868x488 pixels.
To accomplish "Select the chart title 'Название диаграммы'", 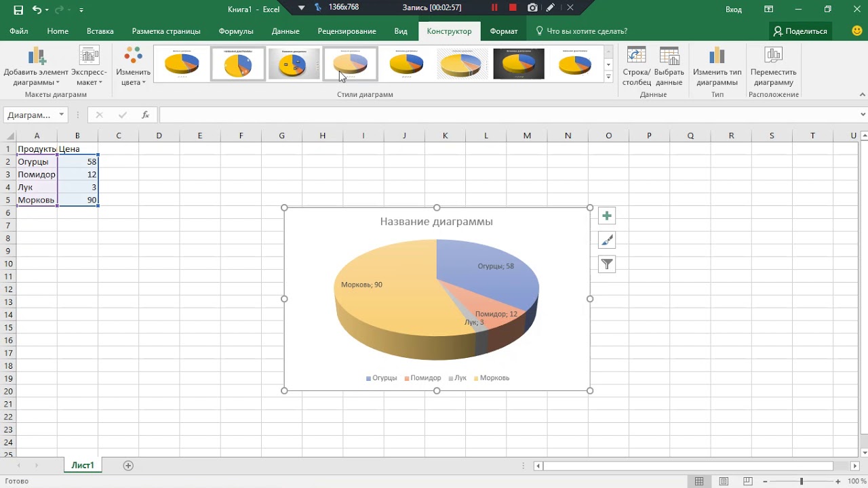I will pyautogui.click(x=436, y=222).
